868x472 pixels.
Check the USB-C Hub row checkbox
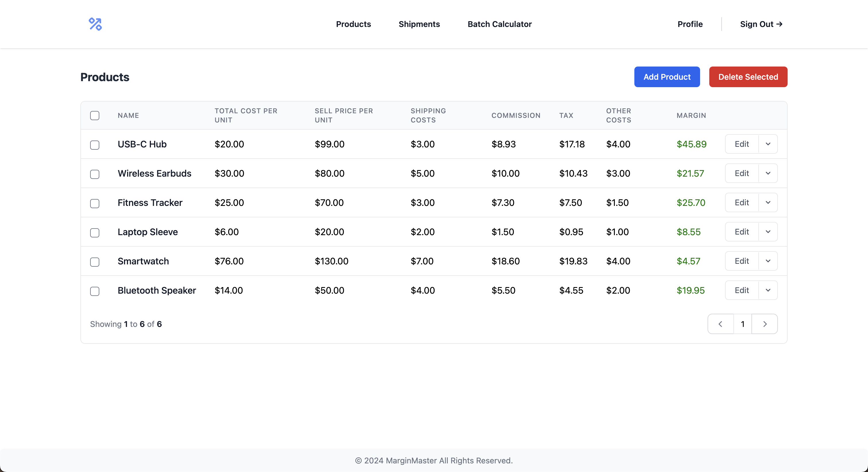95,145
